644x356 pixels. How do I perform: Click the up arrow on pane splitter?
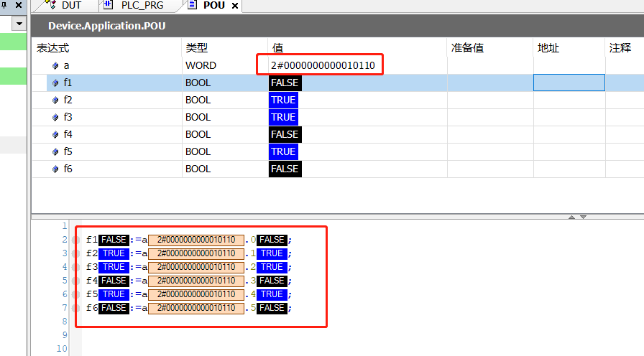571,217
